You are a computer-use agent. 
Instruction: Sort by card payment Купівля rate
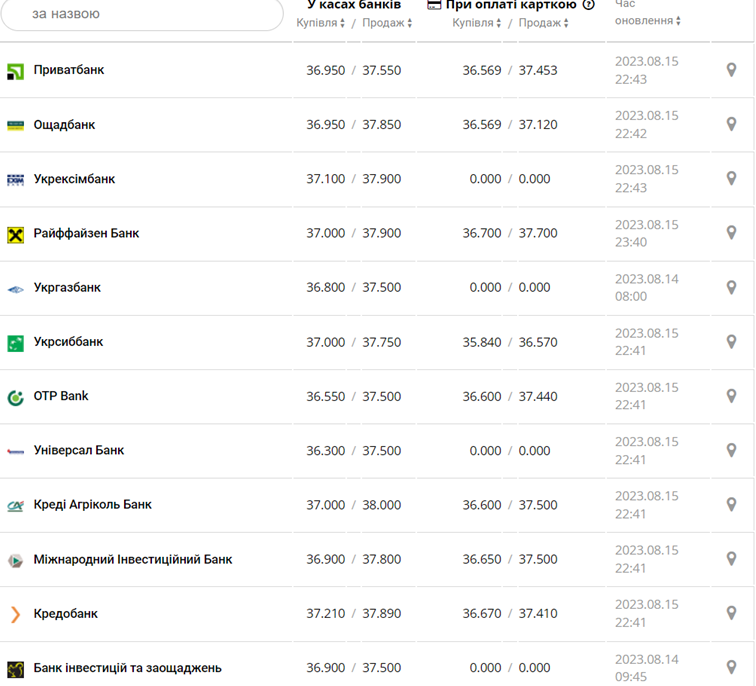coord(477,23)
